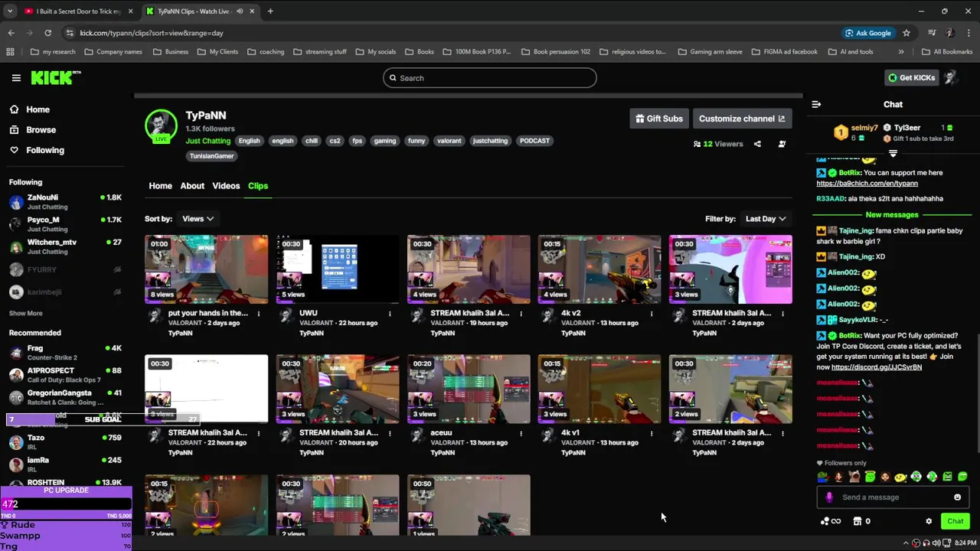The width and height of the screenshot is (980, 551).
Task: Click the valorant tag
Action: tap(449, 141)
